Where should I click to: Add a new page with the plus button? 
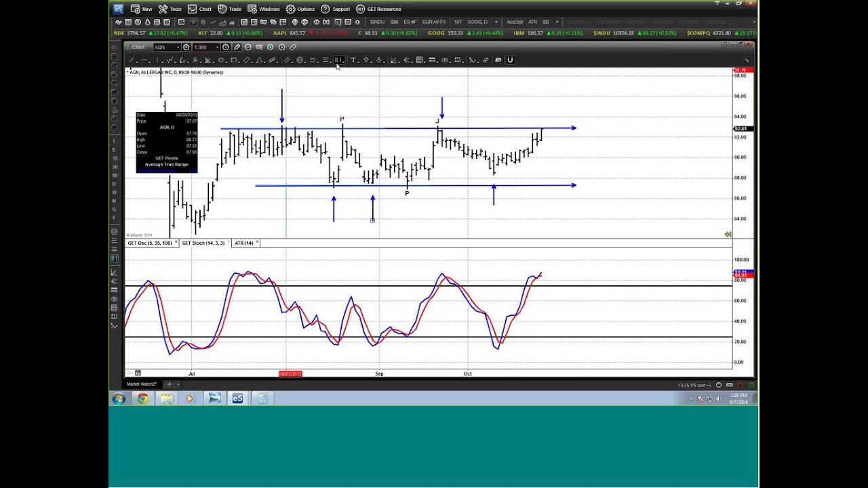[170, 384]
